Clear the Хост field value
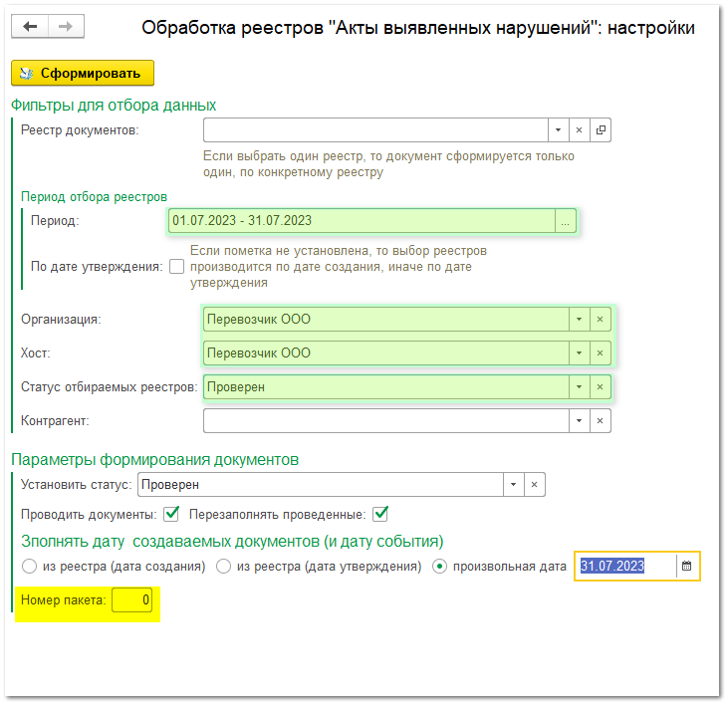The image size is (728, 705). [600, 353]
